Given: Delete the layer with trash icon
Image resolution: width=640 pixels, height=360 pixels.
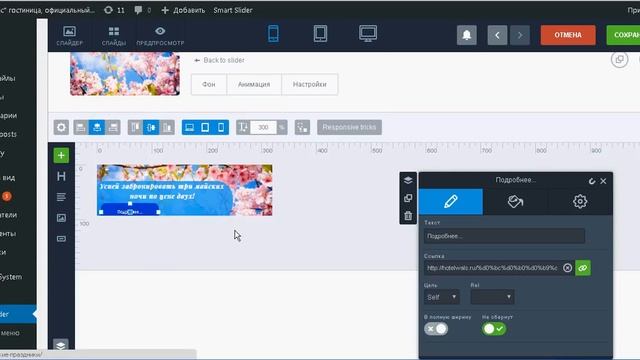Looking at the screenshot, I should 408,216.
